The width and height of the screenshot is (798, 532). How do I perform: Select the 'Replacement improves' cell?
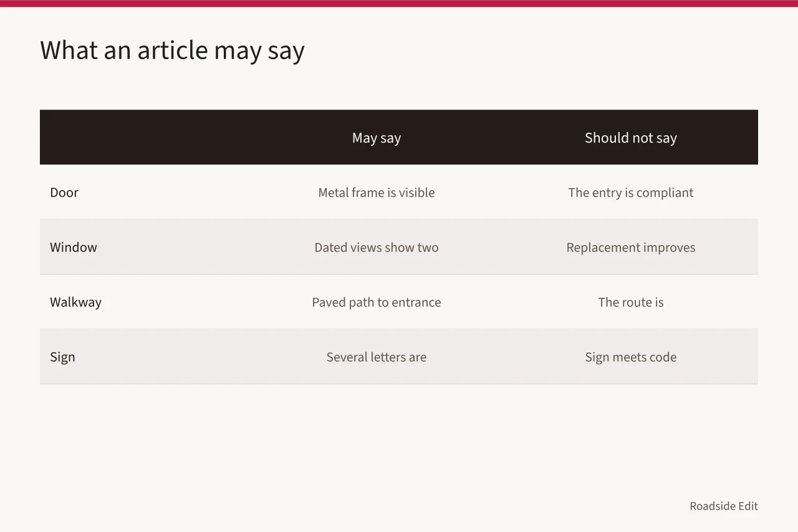pyautogui.click(x=631, y=247)
